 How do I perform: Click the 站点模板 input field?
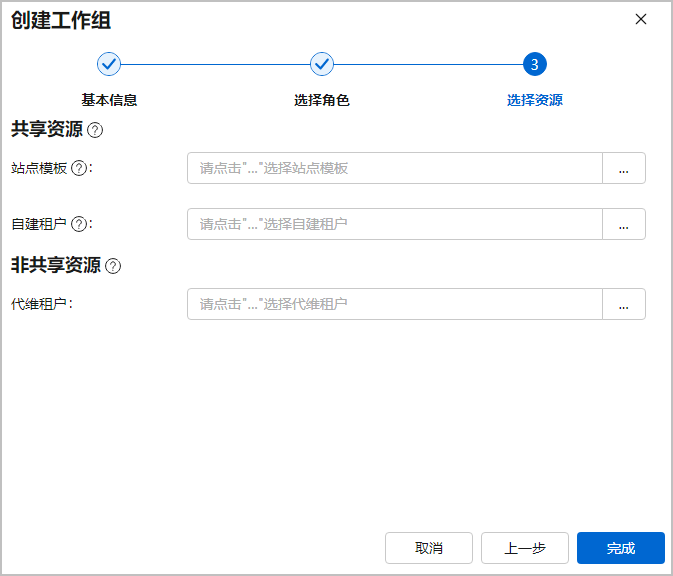(x=394, y=168)
